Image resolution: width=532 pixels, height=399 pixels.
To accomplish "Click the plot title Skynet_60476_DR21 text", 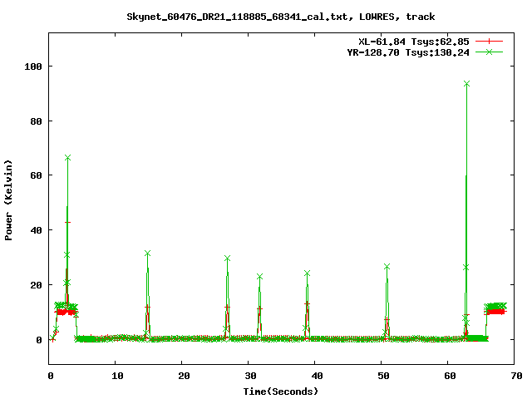I will point(281,17).
